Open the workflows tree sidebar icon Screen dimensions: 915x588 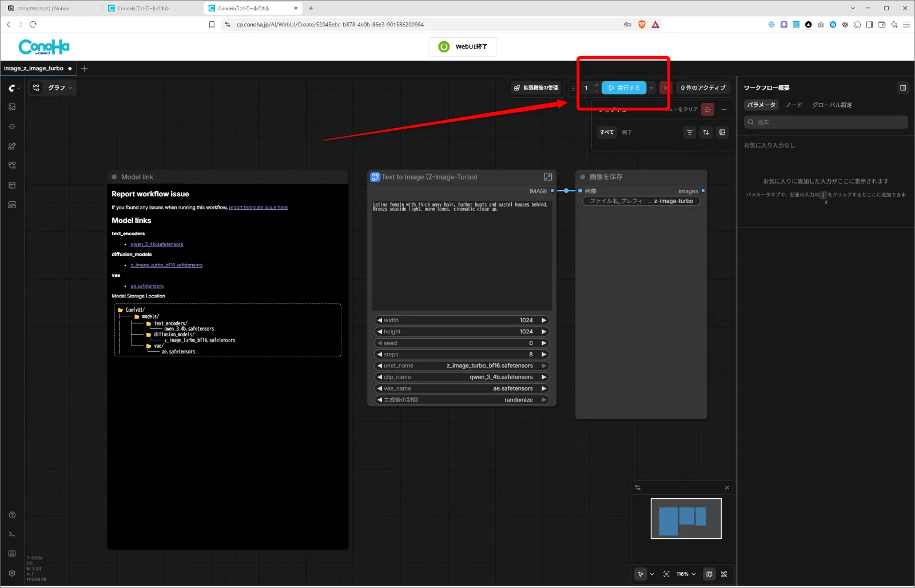pyautogui.click(x=12, y=165)
